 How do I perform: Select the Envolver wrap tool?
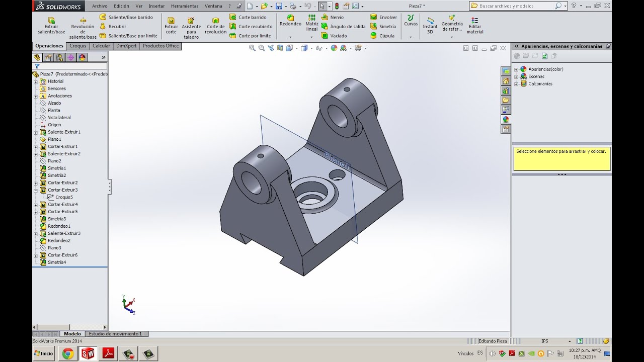tap(384, 17)
